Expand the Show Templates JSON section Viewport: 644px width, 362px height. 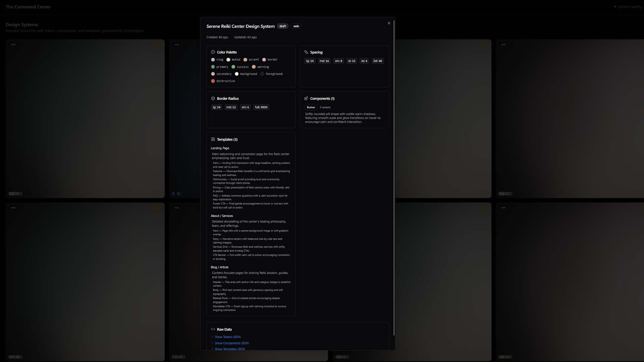(x=212, y=349)
